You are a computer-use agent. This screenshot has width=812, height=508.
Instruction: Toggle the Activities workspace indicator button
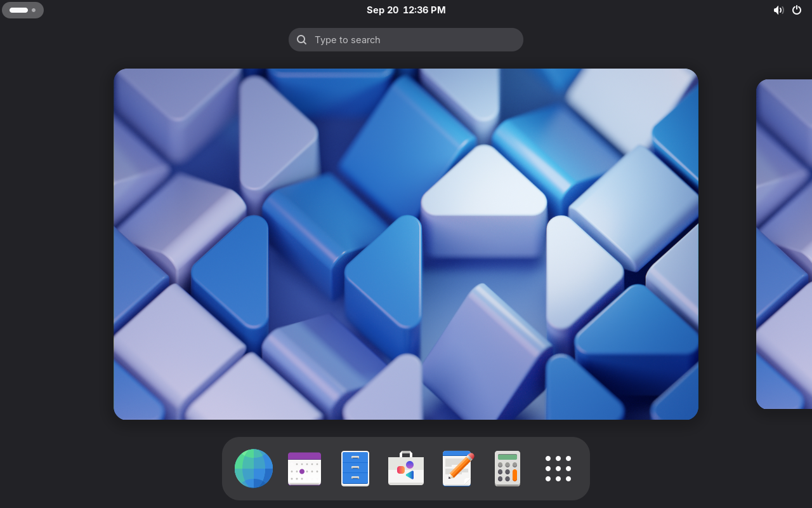(x=23, y=10)
